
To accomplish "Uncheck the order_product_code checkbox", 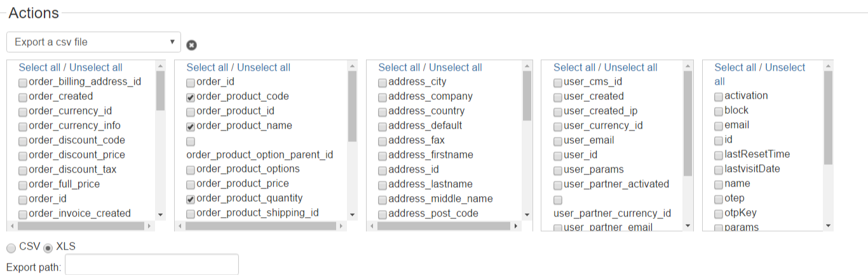I will tap(191, 97).
